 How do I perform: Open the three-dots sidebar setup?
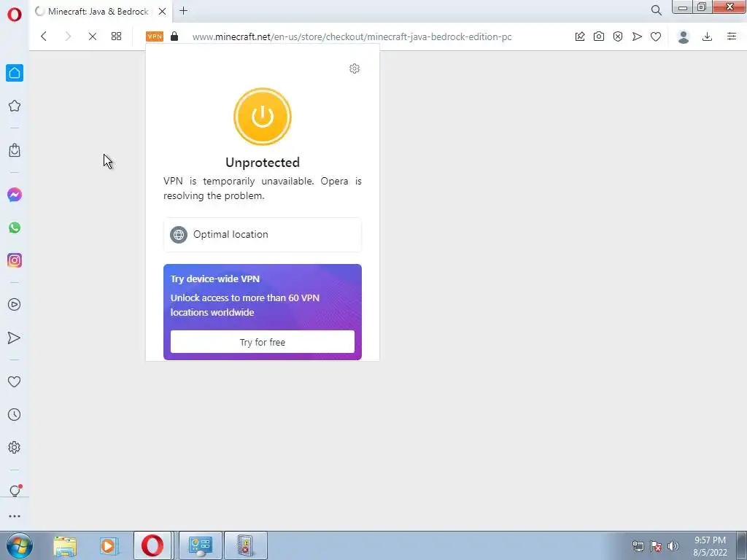click(x=15, y=516)
